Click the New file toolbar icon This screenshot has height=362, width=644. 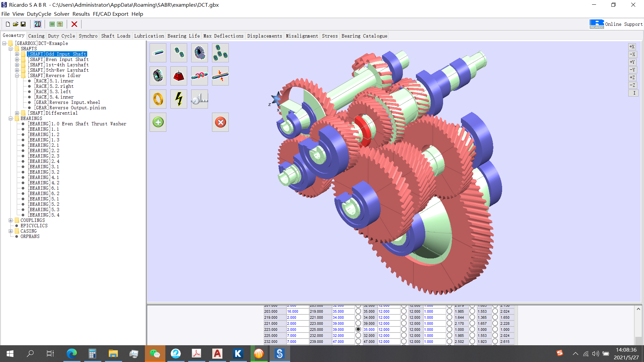(8, 24)
